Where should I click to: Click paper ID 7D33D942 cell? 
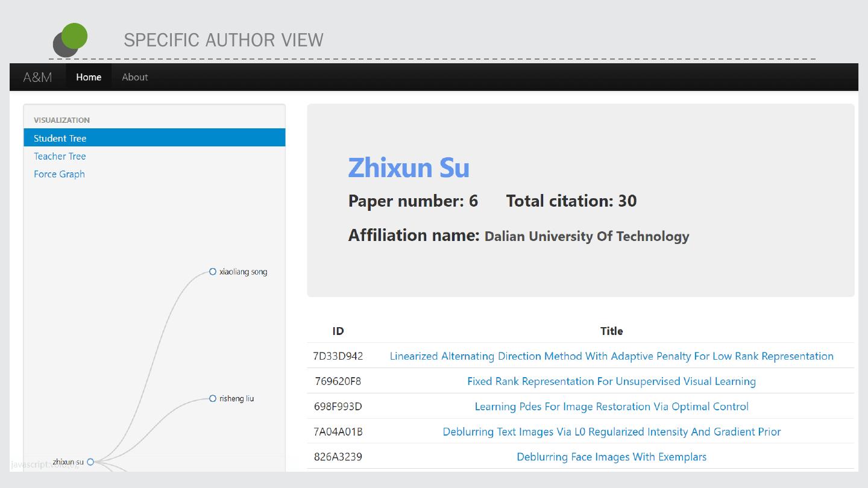click(x=338, y=356)
